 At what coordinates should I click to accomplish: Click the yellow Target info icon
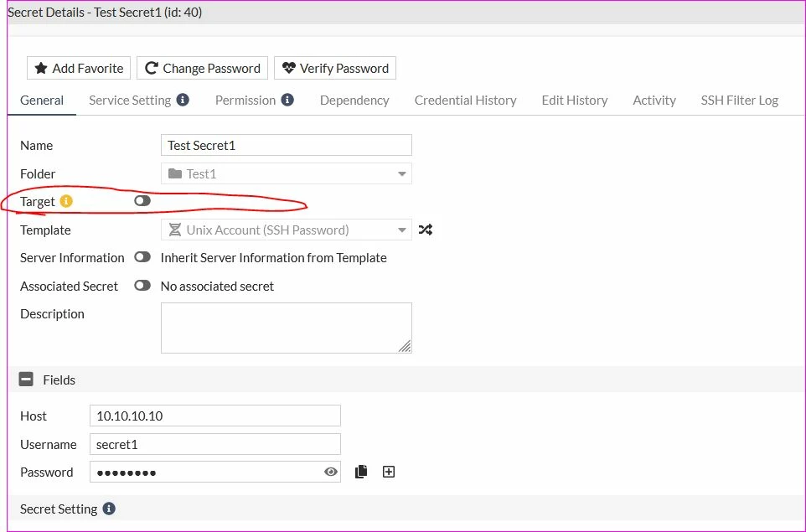tap(66, 201)
